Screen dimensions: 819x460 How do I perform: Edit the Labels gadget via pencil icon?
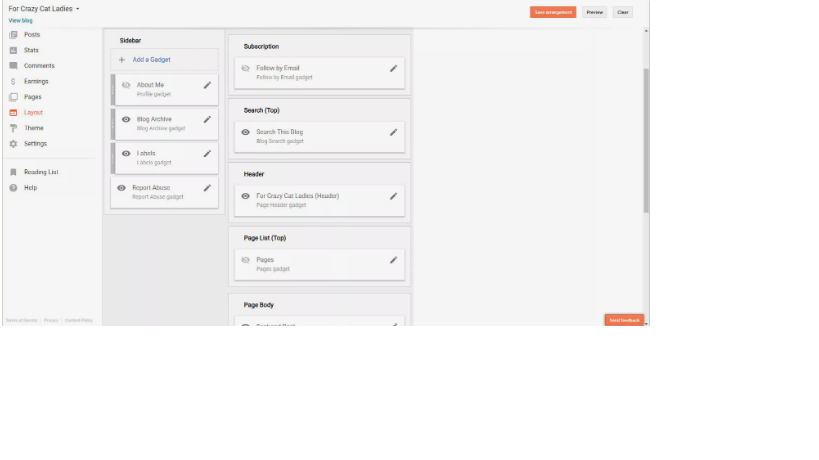[207, 154]
